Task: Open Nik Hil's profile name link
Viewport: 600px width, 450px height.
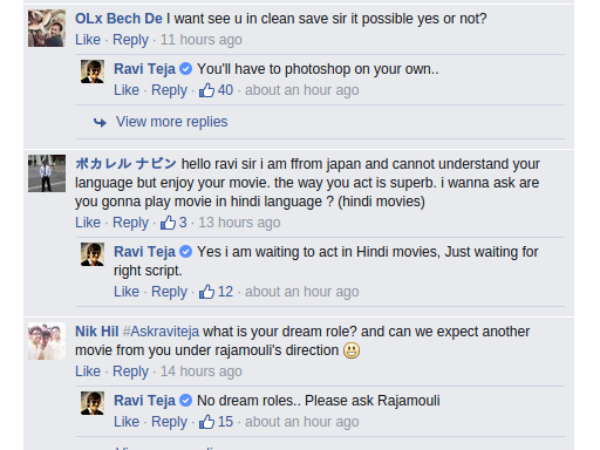Action: 96,331
